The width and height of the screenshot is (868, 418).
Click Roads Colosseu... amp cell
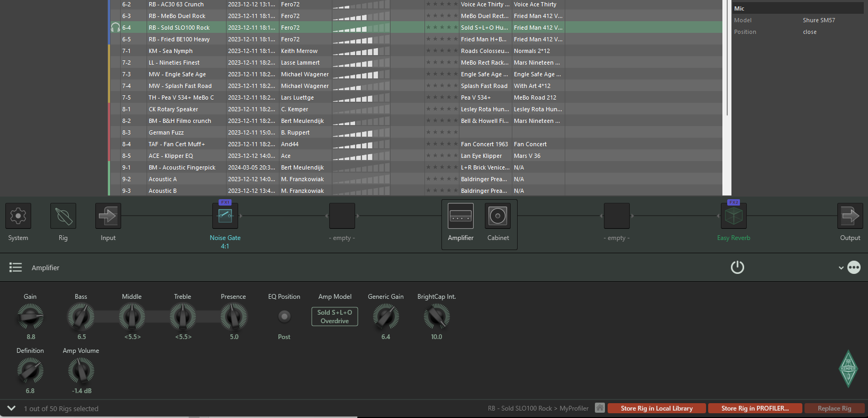(x=485, y=51)
